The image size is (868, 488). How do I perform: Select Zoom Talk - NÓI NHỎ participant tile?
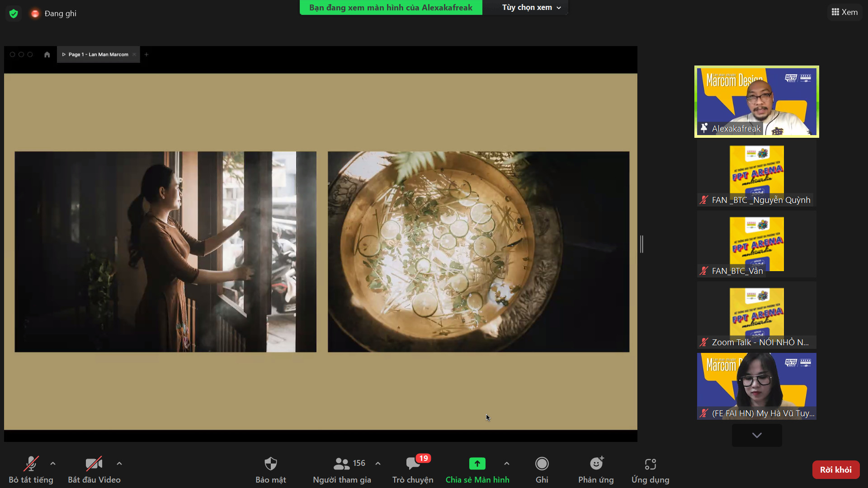[757, 315]
